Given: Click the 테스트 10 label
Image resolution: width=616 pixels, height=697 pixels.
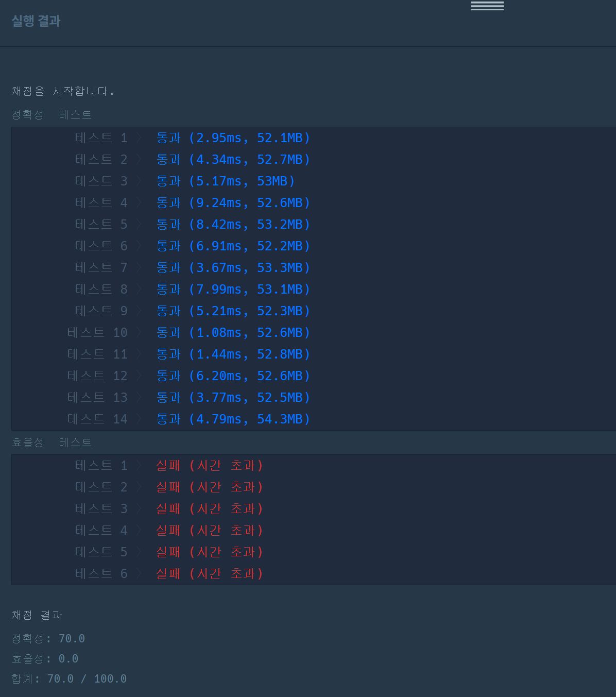Looking at the screenshot, I should click(x=97, y=332).
